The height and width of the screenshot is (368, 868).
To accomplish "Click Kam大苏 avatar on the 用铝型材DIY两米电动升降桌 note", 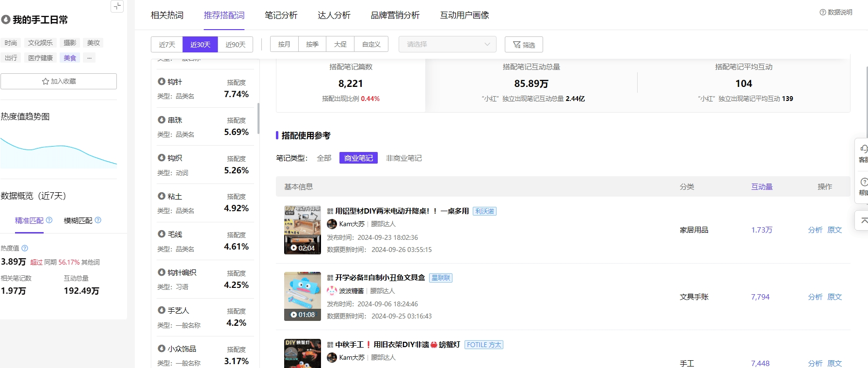I will tap(332, 224).
